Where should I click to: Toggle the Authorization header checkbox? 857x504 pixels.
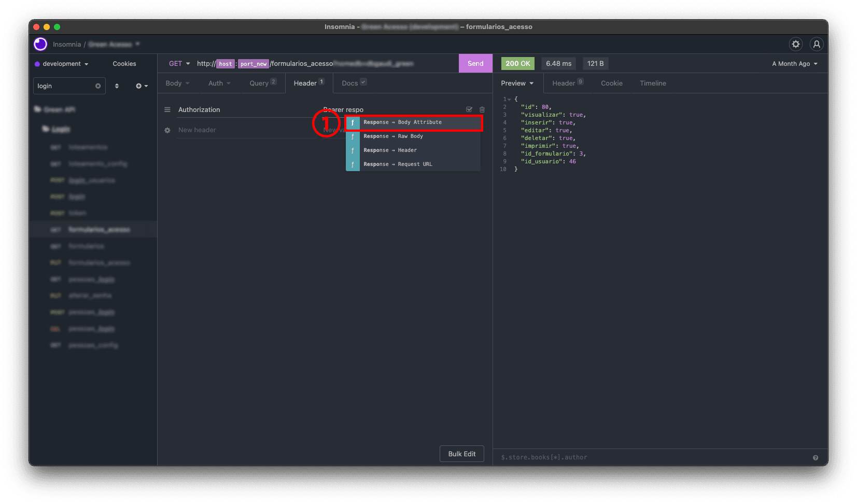pos(469,109)
